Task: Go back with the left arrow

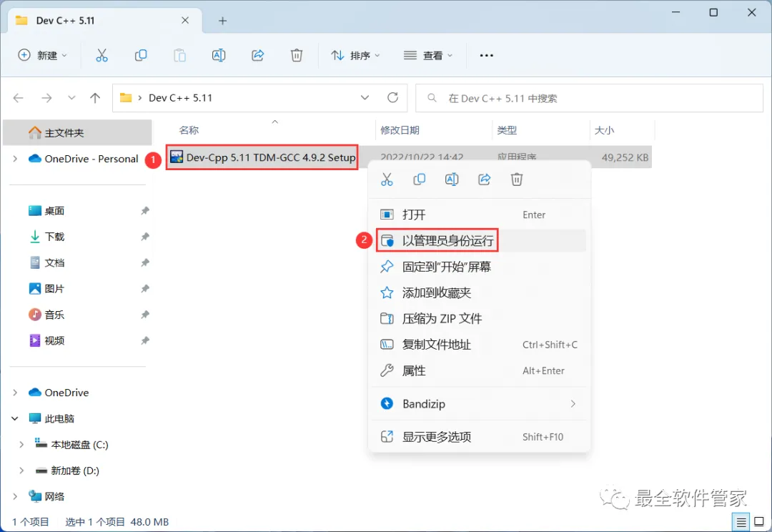Action: click(18, 98)
